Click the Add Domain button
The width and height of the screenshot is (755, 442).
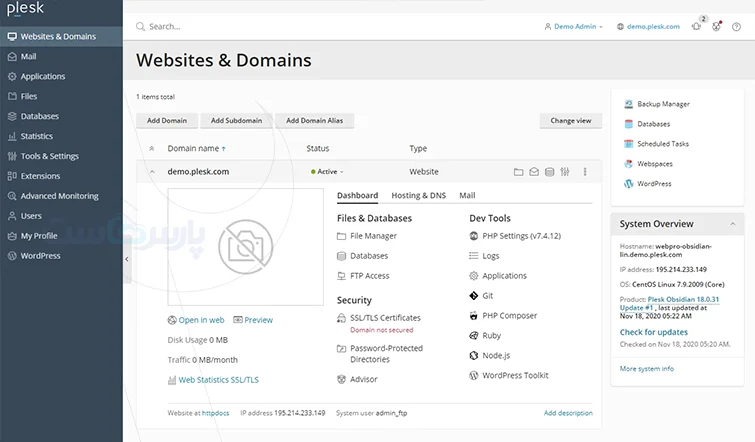click(x=167, y=121)
